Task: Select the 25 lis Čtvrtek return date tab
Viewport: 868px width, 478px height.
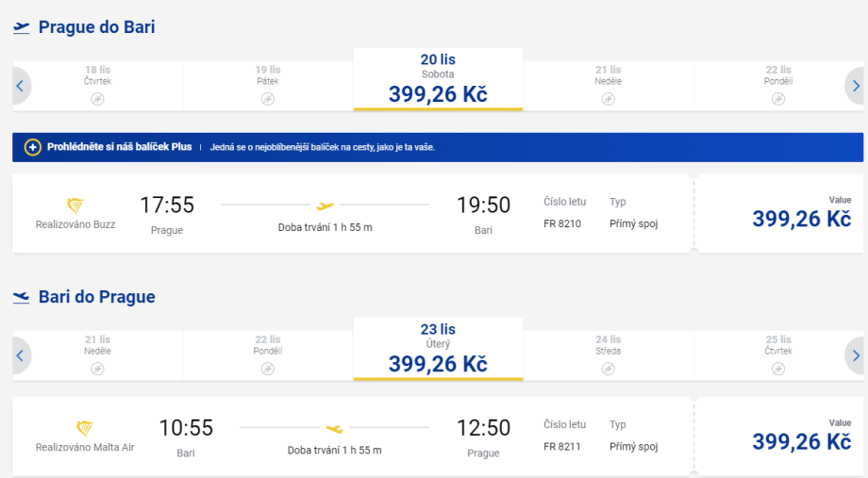Action: [x=778, y=355]
